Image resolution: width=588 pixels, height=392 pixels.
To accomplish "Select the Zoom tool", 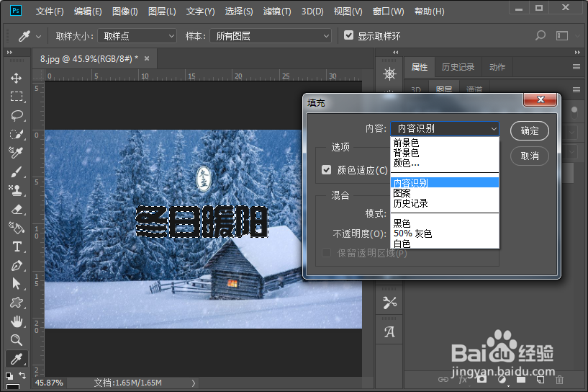I will pyautogui.click(x=16, y=340).
